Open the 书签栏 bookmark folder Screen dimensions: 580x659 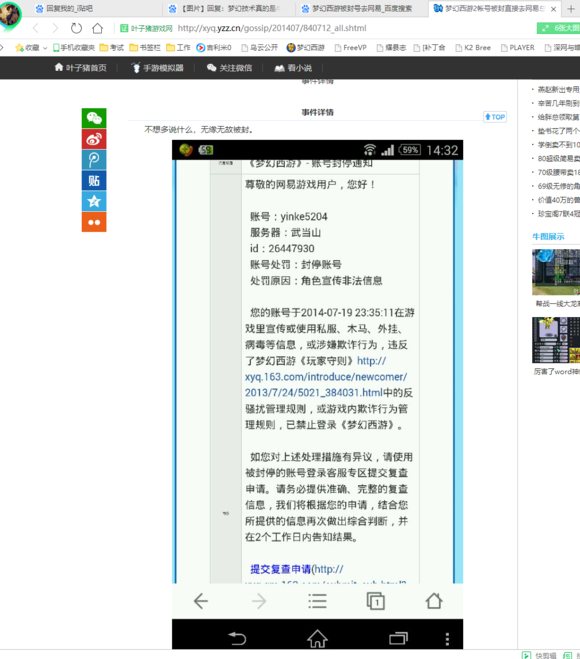145,47
